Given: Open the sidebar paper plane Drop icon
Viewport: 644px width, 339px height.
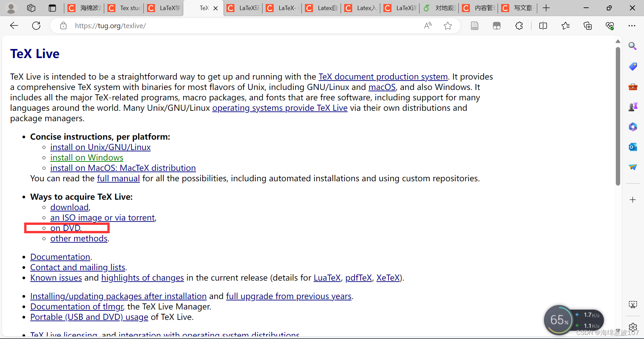Looking at the screenshot, I should [633, 167].
